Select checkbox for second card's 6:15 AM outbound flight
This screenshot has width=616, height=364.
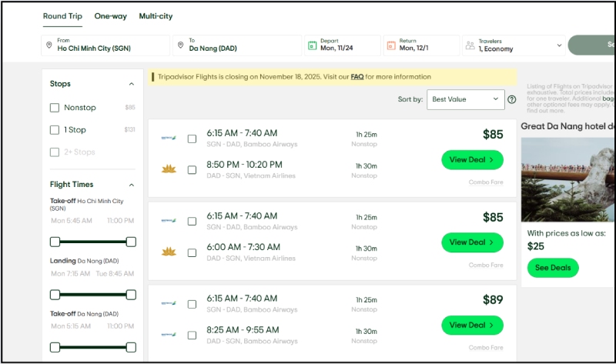[x=192, y=222]
